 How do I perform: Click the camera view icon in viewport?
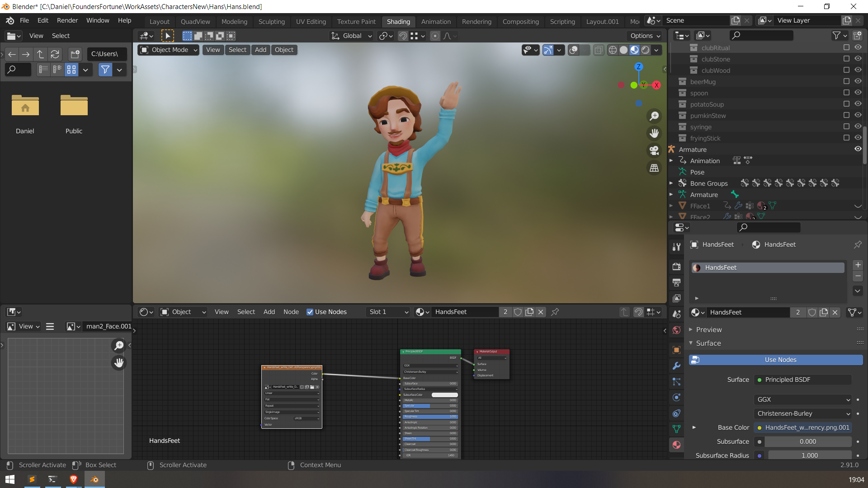(654, 150)
